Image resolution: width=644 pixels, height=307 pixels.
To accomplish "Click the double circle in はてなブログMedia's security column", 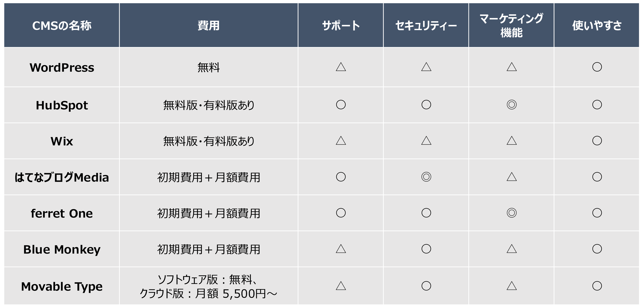I will point(426,177).
